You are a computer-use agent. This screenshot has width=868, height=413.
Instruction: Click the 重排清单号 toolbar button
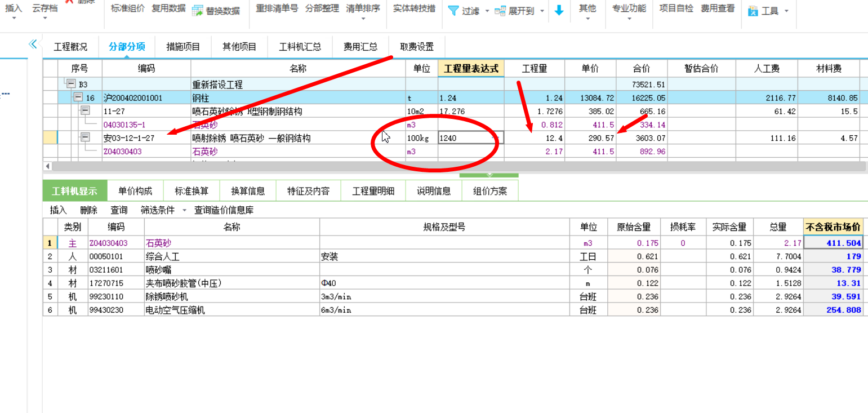277,8
